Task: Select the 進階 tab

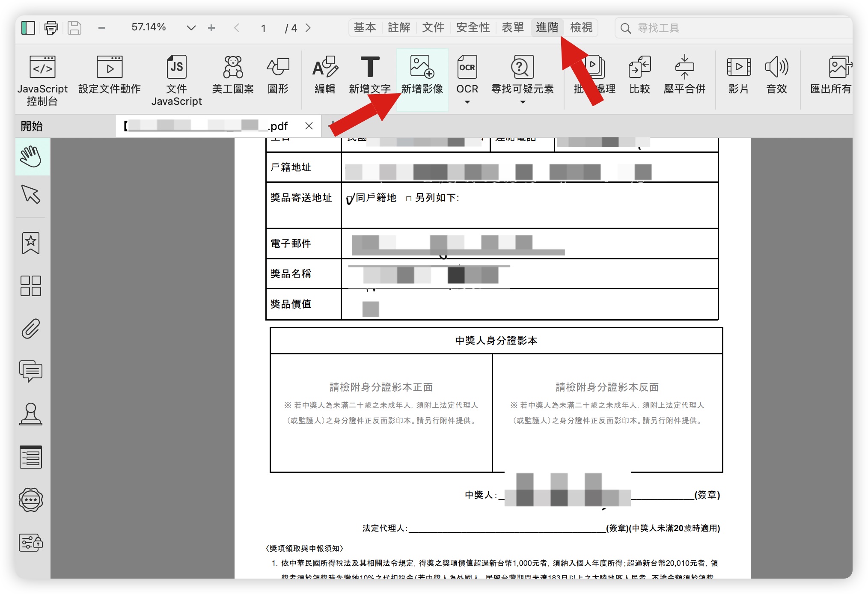Action: pos(547,28)
